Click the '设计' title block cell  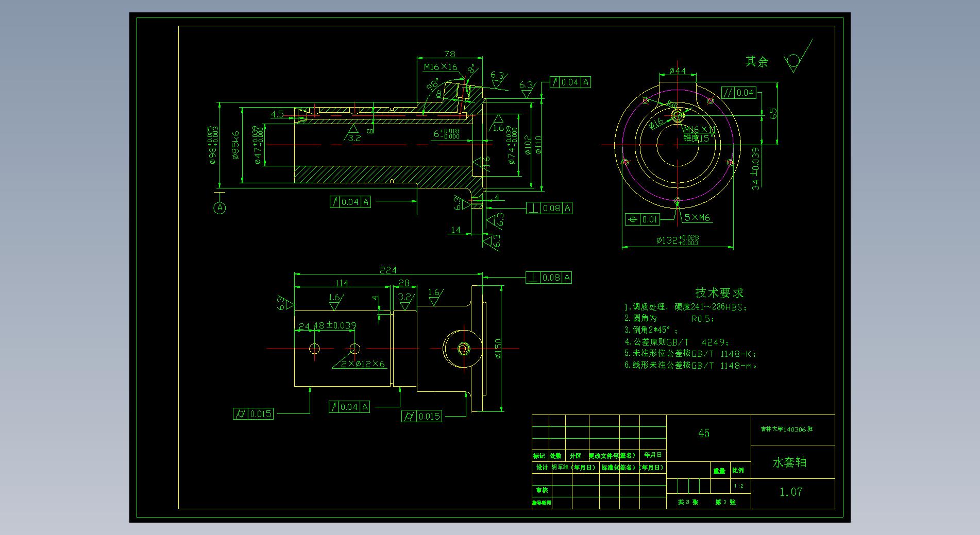point(542,468)
